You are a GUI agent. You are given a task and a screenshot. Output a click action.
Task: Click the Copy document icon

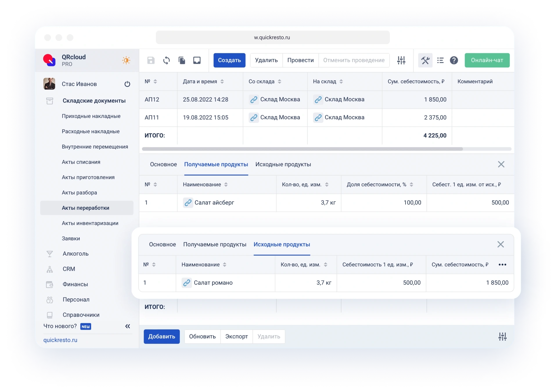coord(182,60)
